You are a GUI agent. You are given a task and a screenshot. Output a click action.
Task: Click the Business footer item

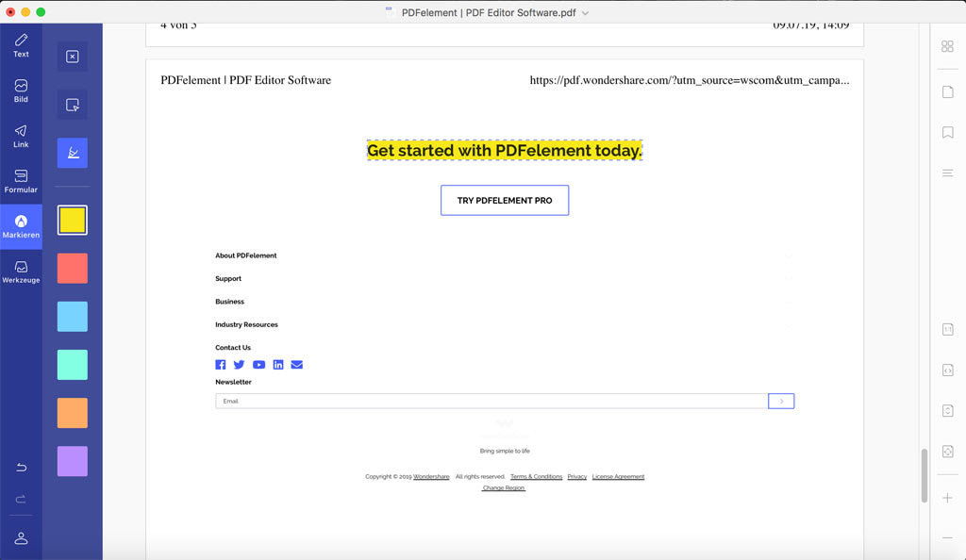(229, 302)
